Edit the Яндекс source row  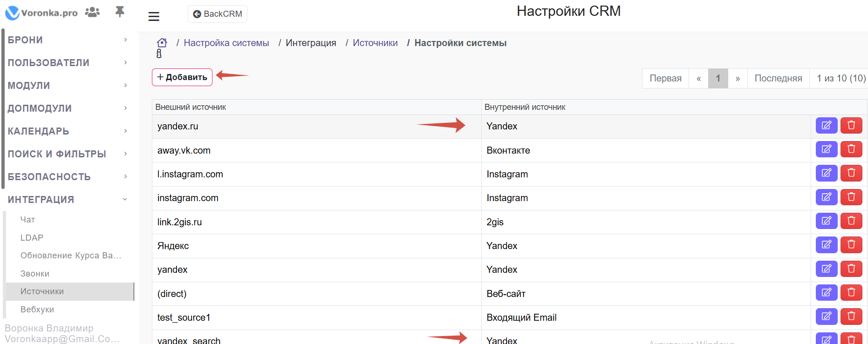[826, 245]
